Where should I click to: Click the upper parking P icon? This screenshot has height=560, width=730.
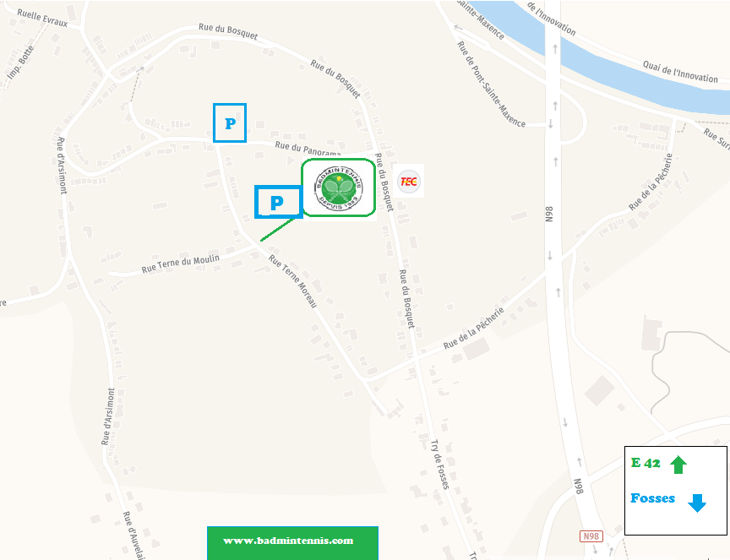coord(230,122)
